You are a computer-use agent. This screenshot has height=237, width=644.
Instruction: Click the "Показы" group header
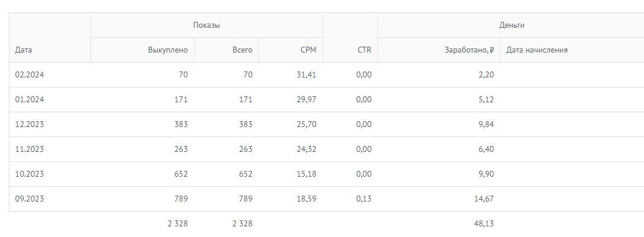point(206,25)
